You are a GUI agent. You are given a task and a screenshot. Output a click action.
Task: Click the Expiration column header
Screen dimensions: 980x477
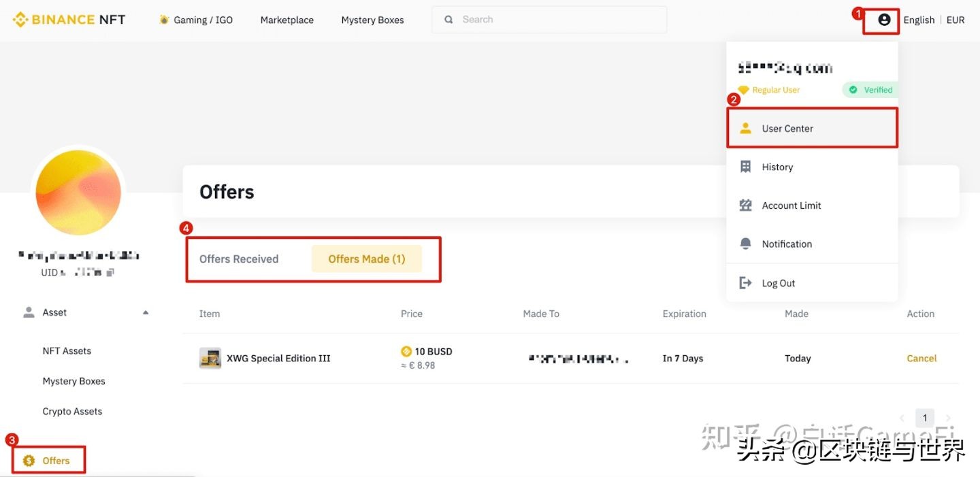[684, 314]
